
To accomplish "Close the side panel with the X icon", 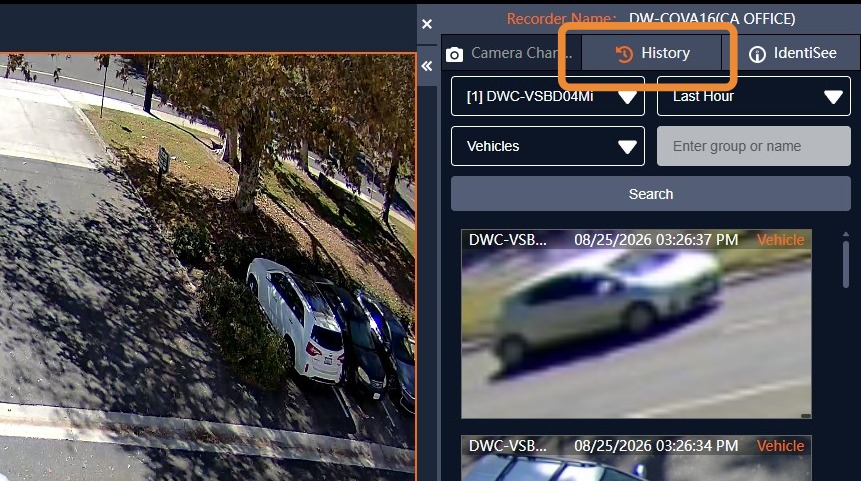I will (x=427, y=24).
